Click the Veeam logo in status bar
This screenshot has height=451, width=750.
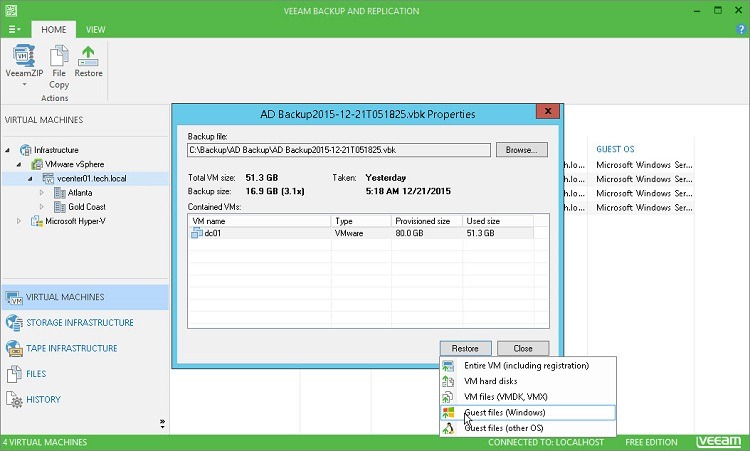tap(718, 441)
